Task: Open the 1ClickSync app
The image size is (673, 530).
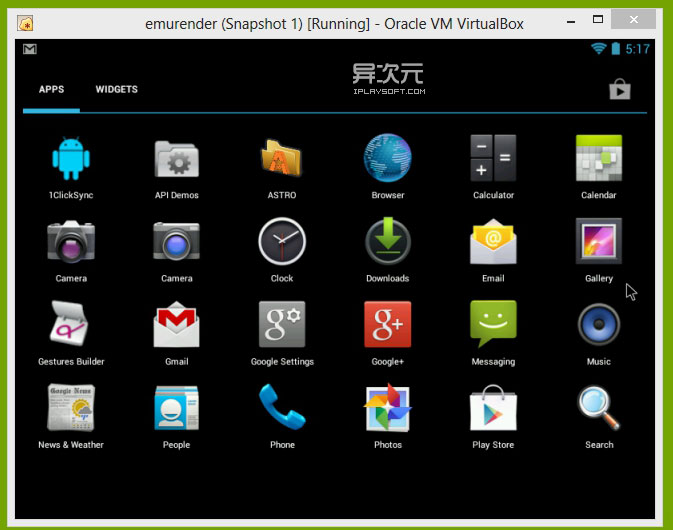Action: click(x=71, y=159)
